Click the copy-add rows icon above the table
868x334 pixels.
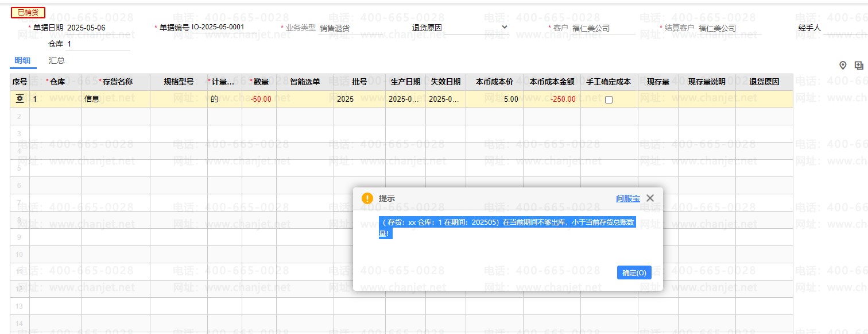[x=859, y=66]
